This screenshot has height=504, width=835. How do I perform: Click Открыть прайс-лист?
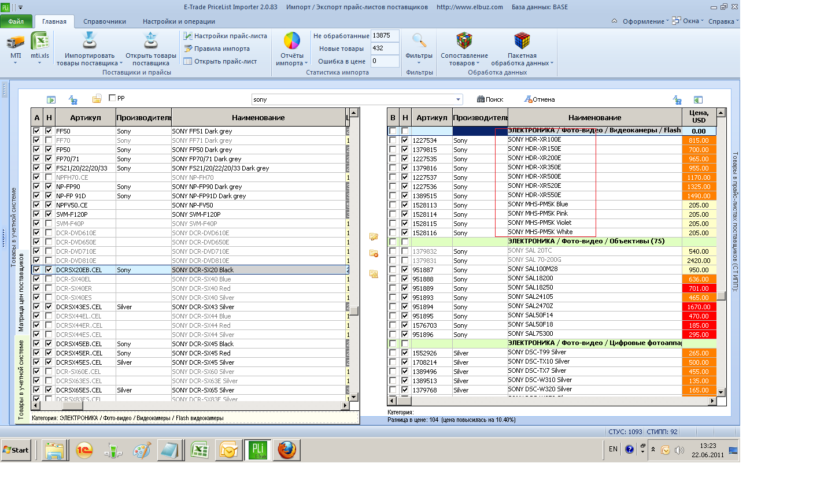(220, 61)
